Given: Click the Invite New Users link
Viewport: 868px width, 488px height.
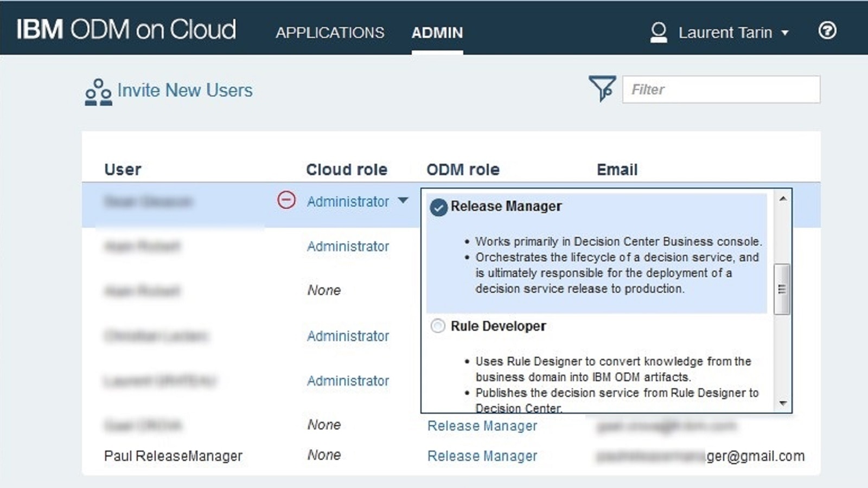Looking at the screenshot, I should click(184, 91).
